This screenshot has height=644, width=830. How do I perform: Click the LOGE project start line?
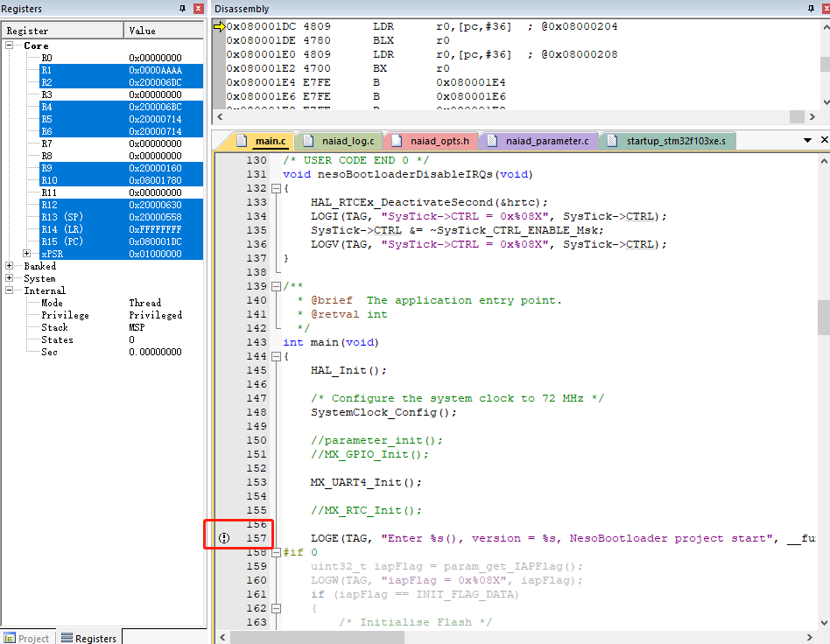point(563,538)
